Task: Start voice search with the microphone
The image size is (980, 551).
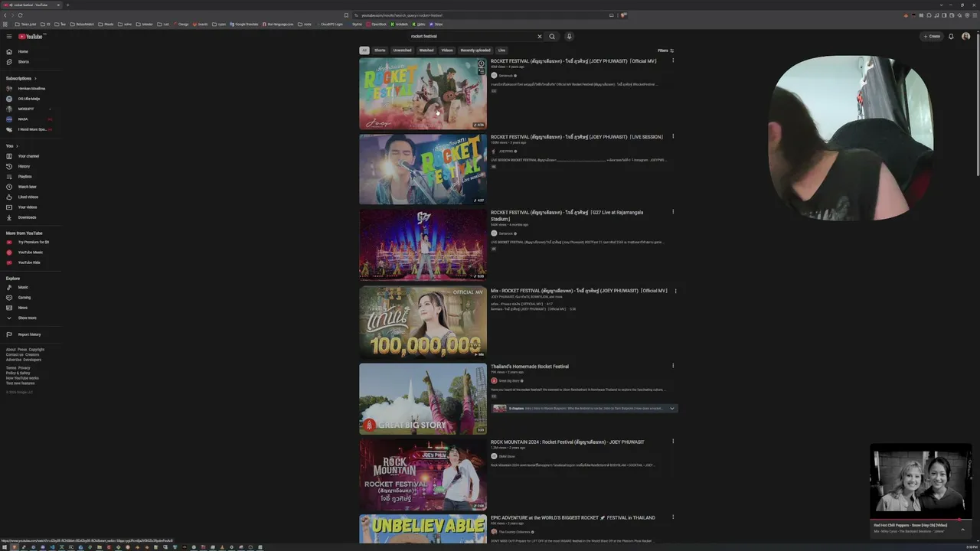Action: 569,36
